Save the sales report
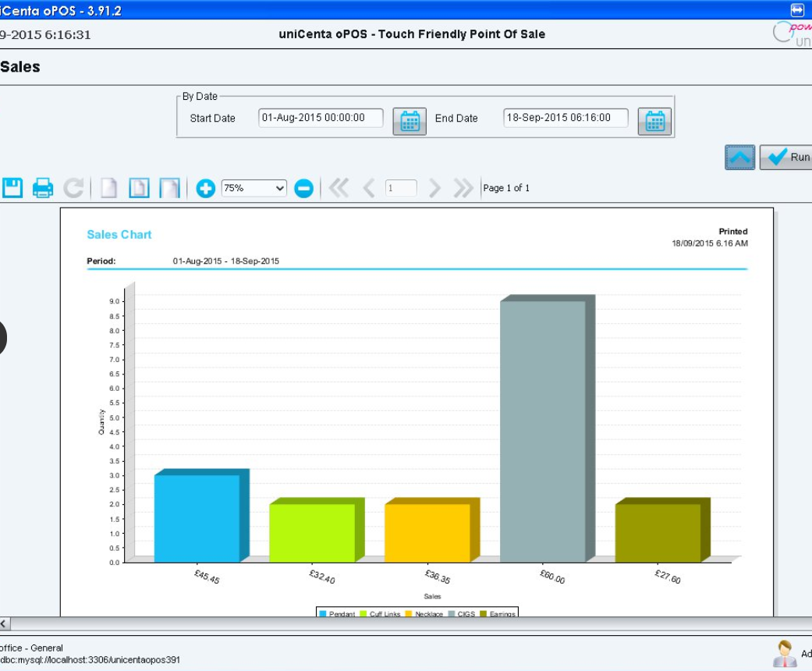The height and width of the screenshot is (671, 812). pos(12,187)
